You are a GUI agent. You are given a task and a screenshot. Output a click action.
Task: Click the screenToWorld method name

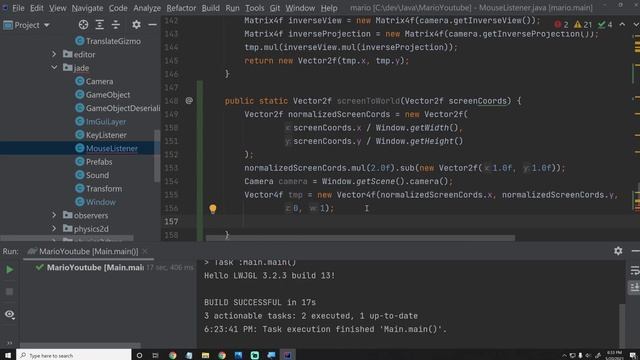368,101
